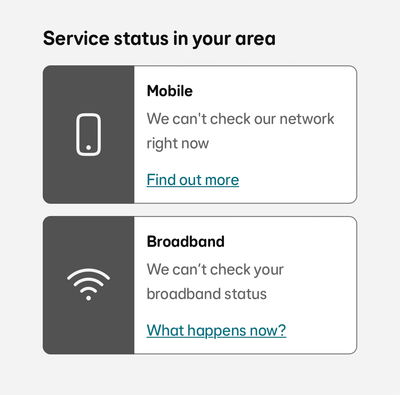Click the Service status in your area heading
Image resolution: width=400 pixels, height=395 pixels.
click(159, 39)
